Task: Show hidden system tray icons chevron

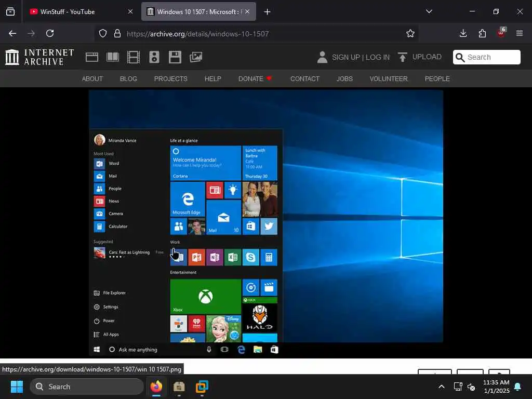Action: [442, 387]
